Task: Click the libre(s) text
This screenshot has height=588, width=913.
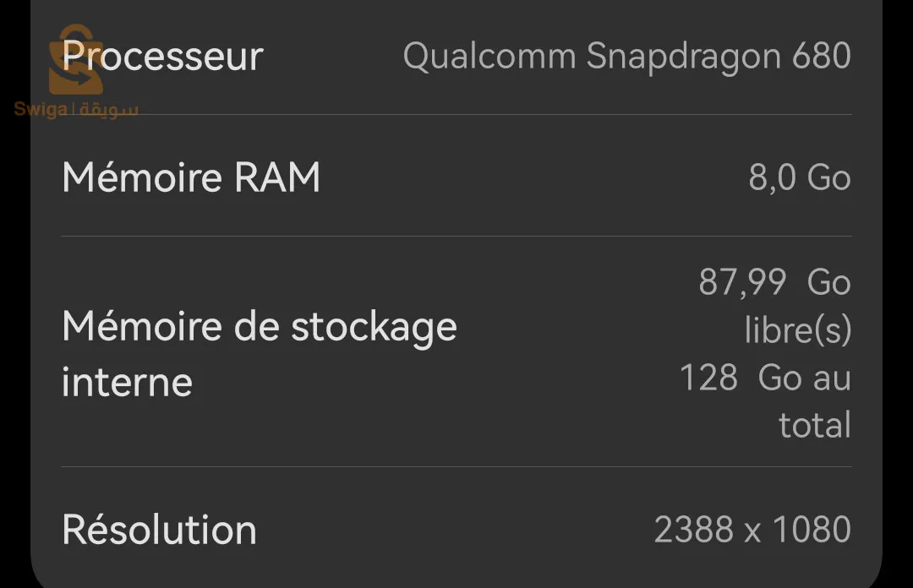Action: (x=797, y=330)
